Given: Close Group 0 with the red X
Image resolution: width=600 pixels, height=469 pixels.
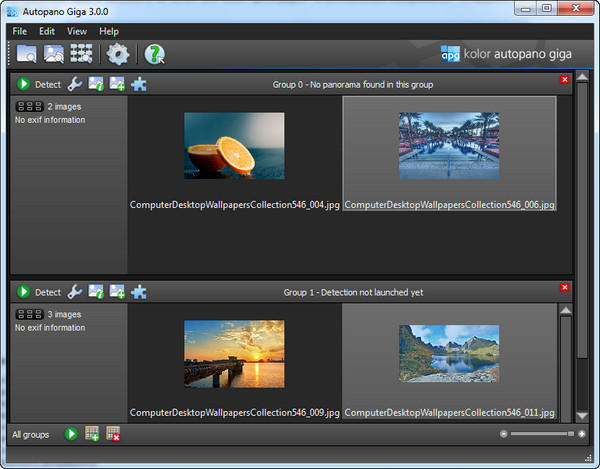Looking at the screenshot, I should tap(565, 80).
